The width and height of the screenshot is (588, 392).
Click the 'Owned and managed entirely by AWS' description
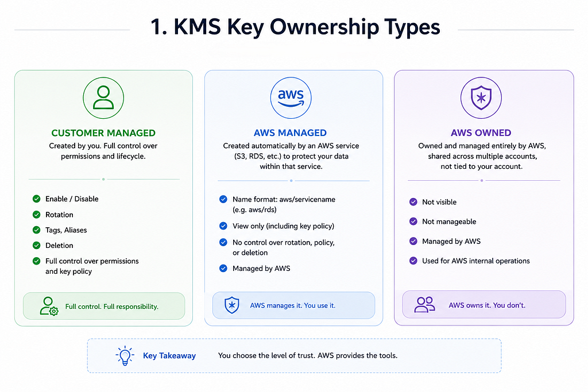point(482,156)
